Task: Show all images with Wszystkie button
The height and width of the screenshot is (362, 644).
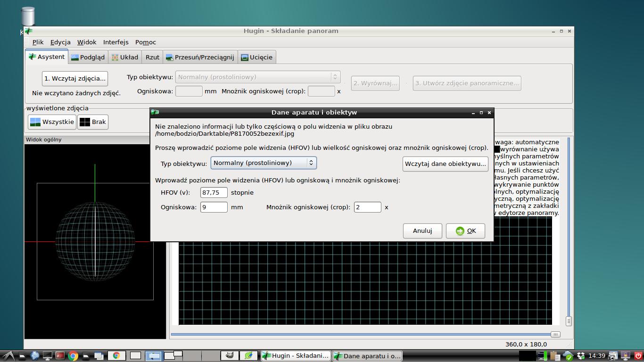Action: pyautogui.click(x=52, y=122)
